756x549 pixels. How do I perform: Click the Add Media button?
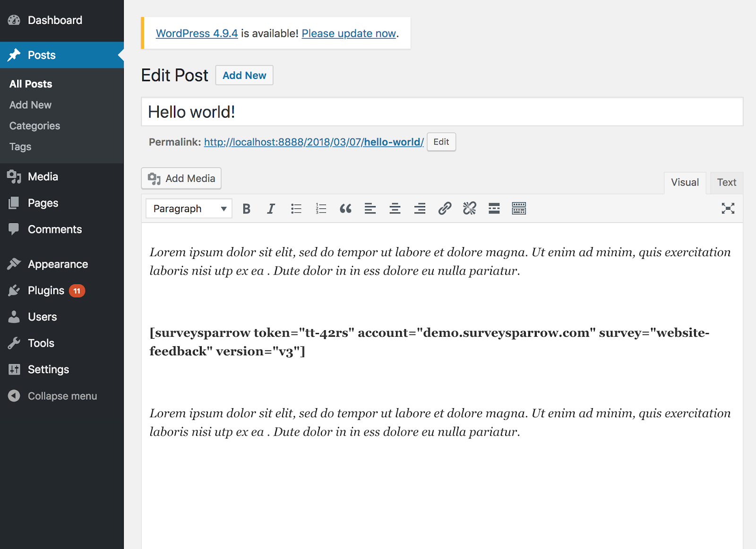[x=181, y=179]
